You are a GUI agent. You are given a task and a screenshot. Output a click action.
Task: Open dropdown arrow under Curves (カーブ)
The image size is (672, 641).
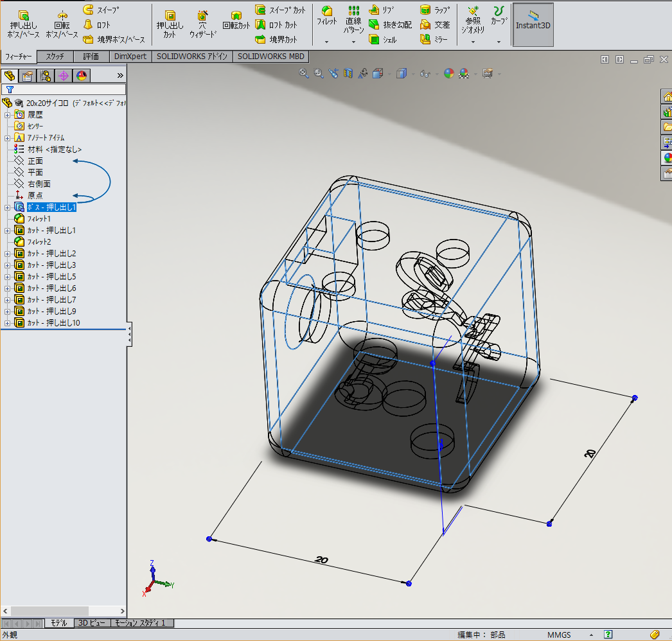499,42
